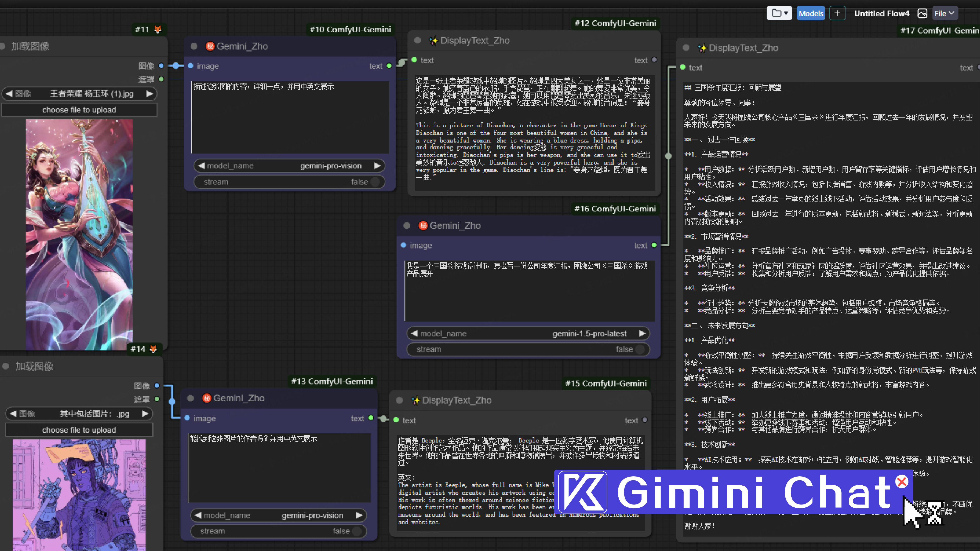Click the #10 ComfyUI-Gemini badge

[350, 29]
